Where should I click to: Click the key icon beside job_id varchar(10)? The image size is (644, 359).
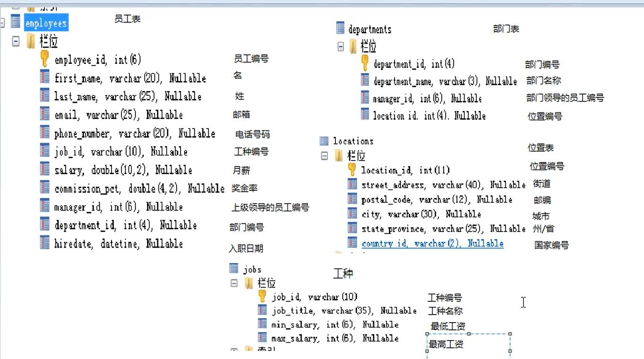pos(262,296)
